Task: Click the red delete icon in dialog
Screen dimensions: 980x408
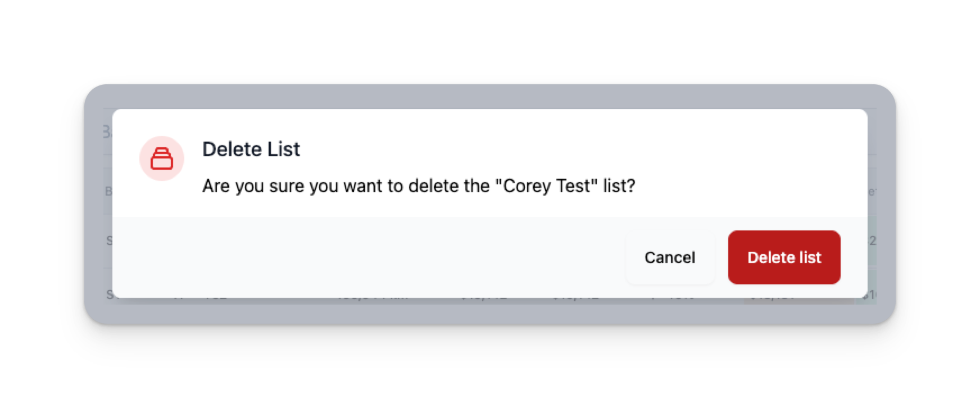Action: [x=162, y=159]
